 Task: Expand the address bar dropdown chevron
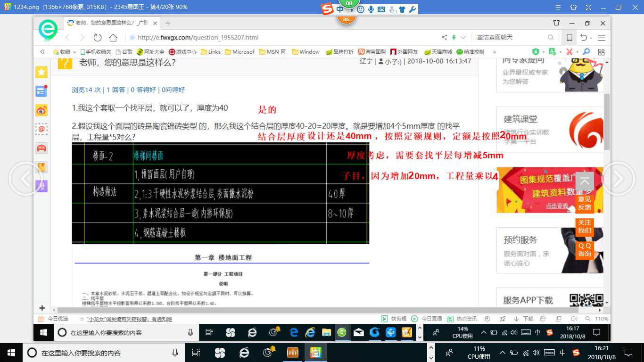(x=463, y=38)
